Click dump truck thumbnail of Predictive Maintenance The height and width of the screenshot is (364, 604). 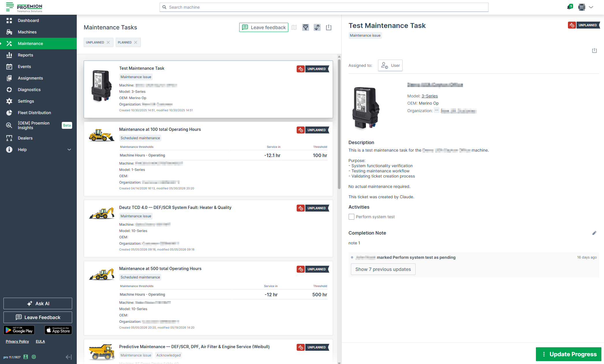point(102,352)
